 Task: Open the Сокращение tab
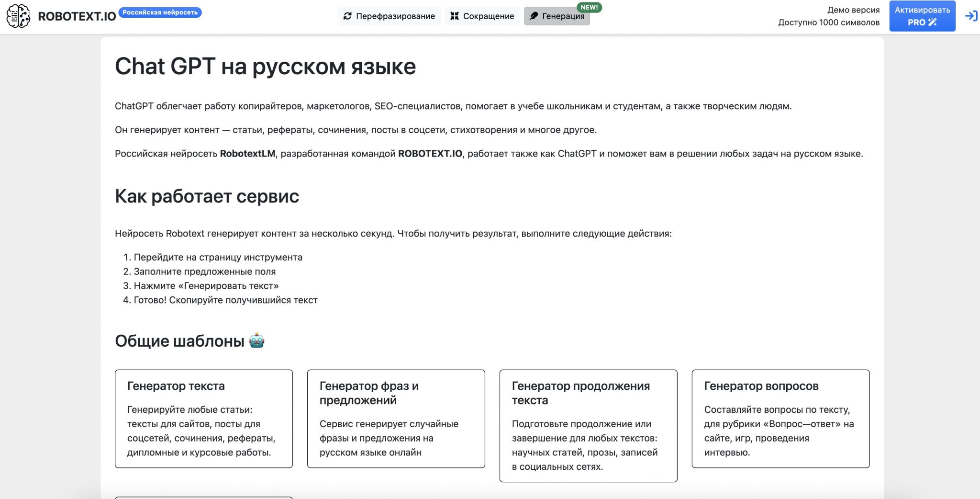click(482, 16)
